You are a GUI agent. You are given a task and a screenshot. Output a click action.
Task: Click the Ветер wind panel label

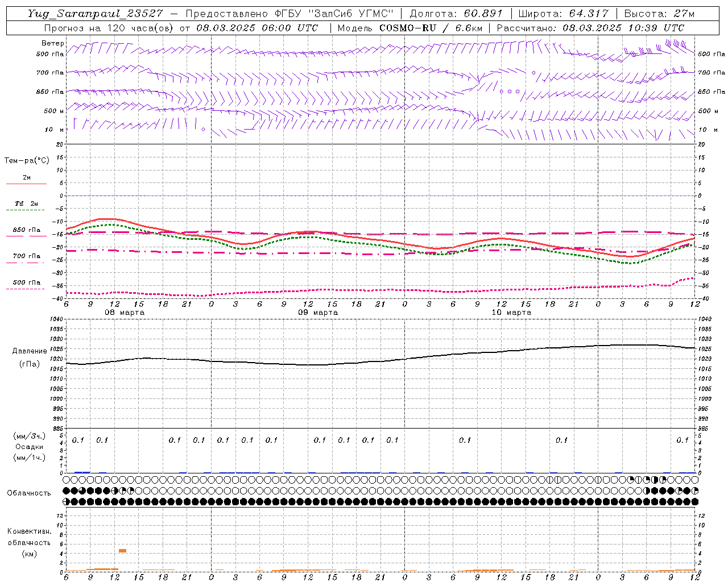point(52,43)
